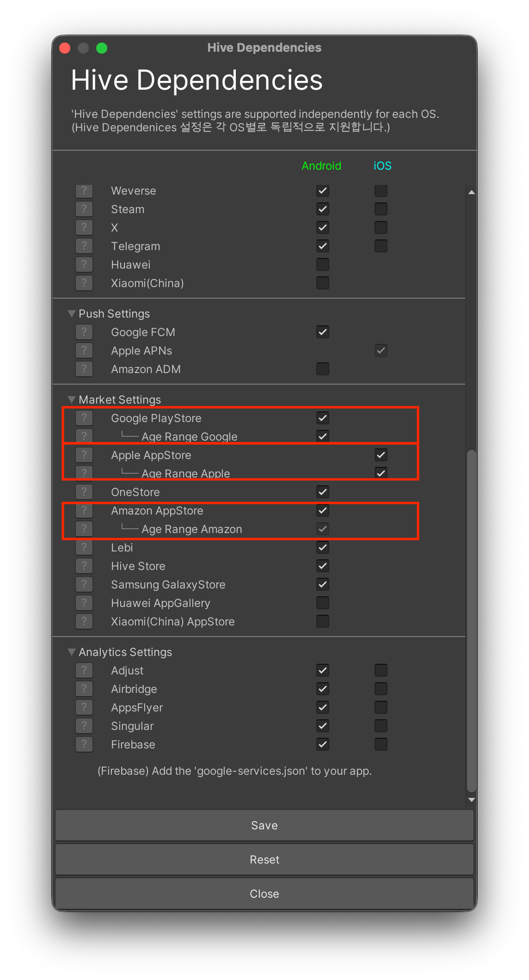The height and width of the screenshot is (980, 529).
Task: Show help for Adjust analytics
Action: click(x=84, y=670)
